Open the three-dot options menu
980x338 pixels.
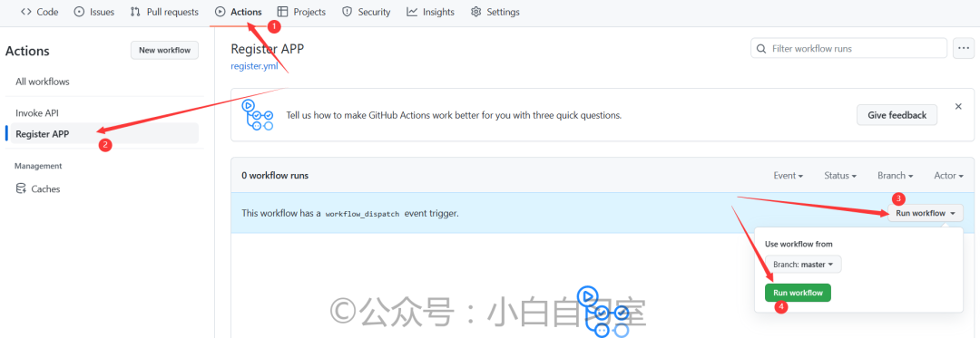click(964, 48)
